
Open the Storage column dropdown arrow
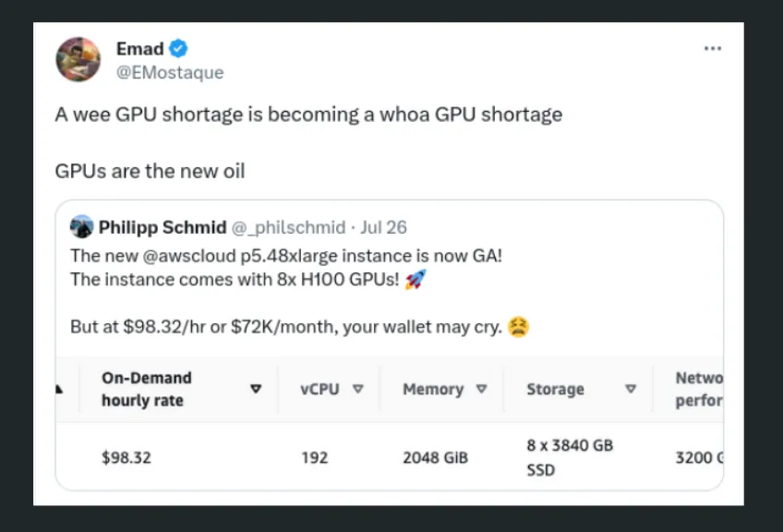[631, 389]
